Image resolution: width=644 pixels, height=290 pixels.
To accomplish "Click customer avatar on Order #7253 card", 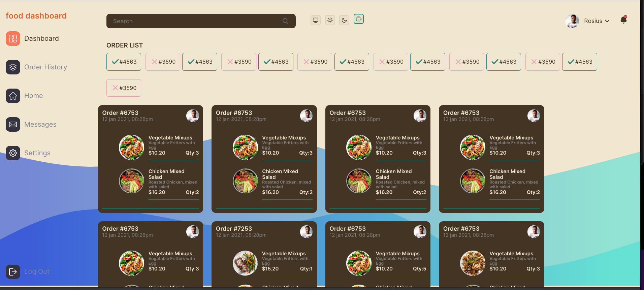I will 306,232.
